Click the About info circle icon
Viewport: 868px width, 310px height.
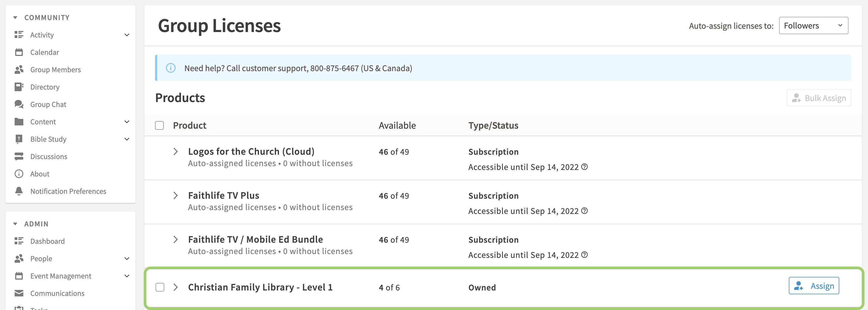pos(19,174)
